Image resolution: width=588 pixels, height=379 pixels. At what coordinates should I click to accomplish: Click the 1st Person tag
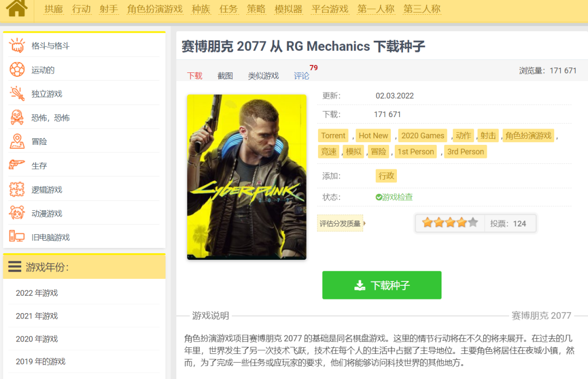[415, 151]
